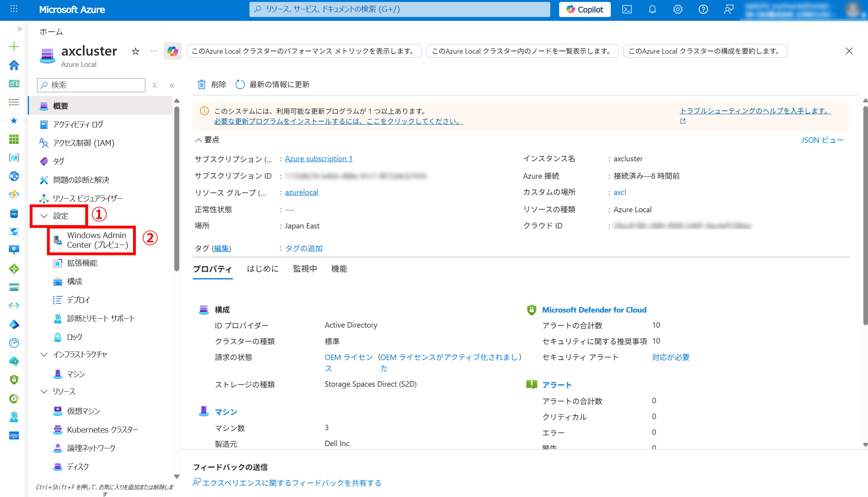Open the feedback icon in the header
This screenshot has height=497, width=868.
[729, 9]
